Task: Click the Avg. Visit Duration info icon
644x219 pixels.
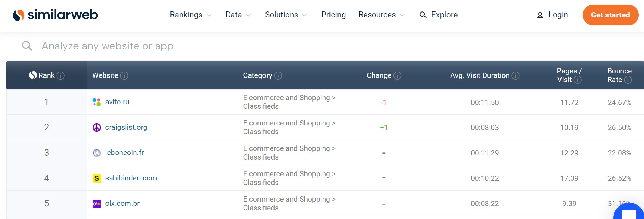Action: 516,75
